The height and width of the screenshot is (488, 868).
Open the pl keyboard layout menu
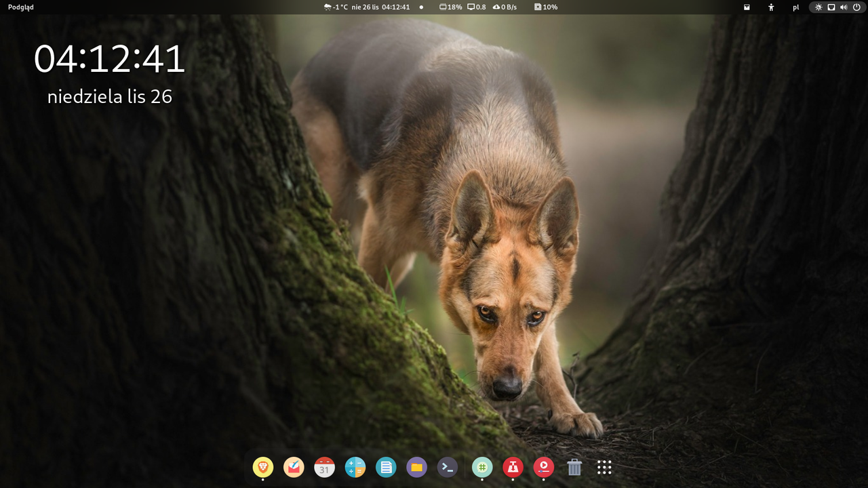(795, 7)
